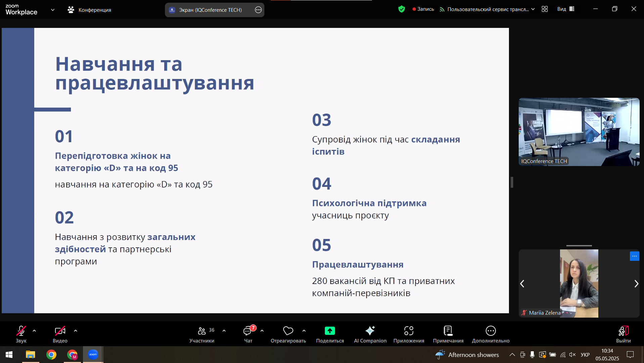Click the battery tray icon
Image resolution: width=644 pixels, height=363 pixels.
pyautogui.click(x=553, y=355)
